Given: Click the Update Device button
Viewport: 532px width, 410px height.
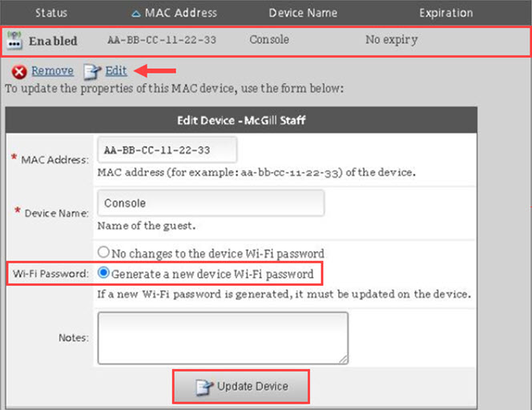Looking at the screenshot, I should (241, 387).
